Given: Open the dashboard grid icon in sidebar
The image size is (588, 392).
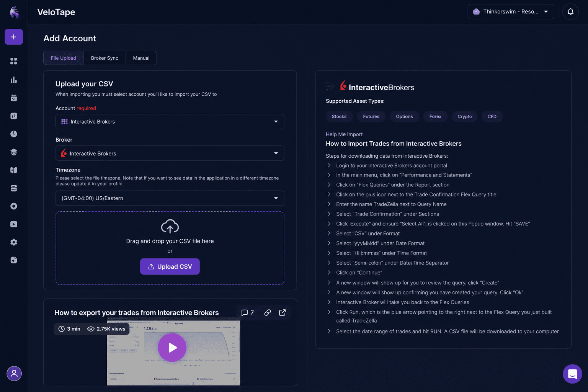Looking at the screenshot, I should click(x=14, y=61).
